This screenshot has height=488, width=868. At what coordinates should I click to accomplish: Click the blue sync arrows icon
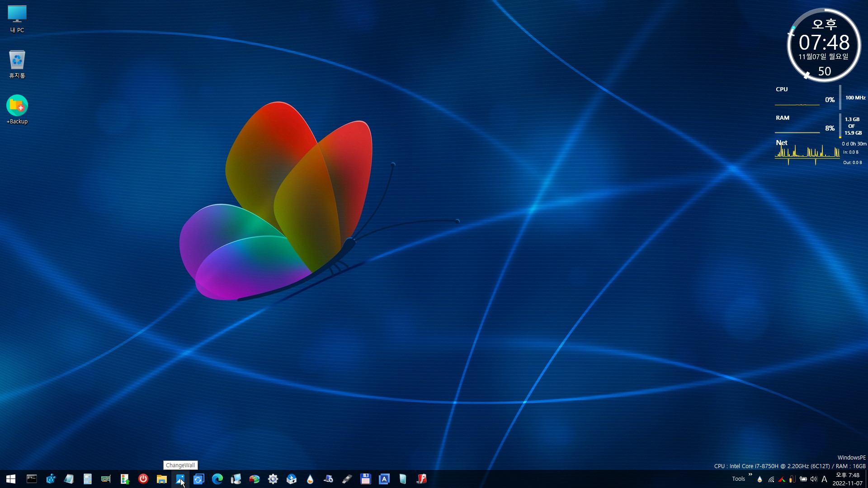[x=199, y=479]
